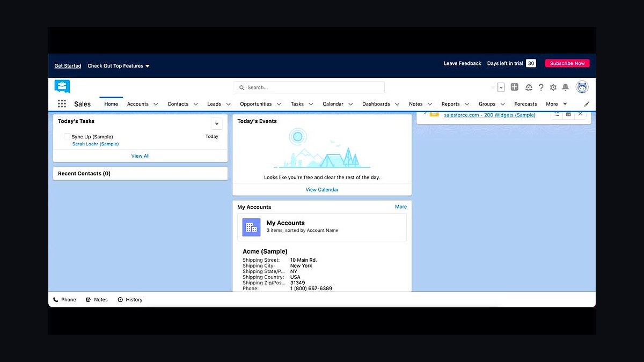Open the Notes utility bar item
The width and height of the screenshot is (644, 362).
click(x=97, y=300)
